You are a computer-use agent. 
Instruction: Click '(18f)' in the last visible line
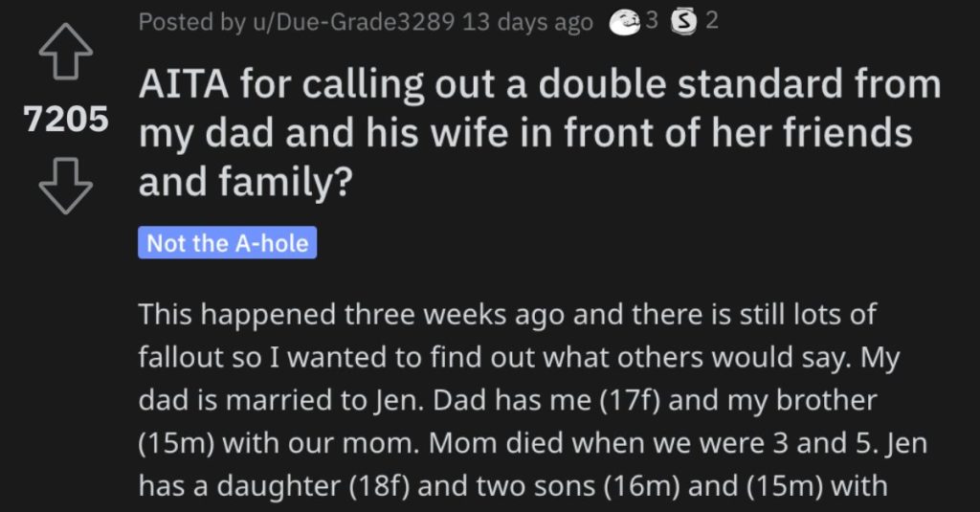point(379,486)
